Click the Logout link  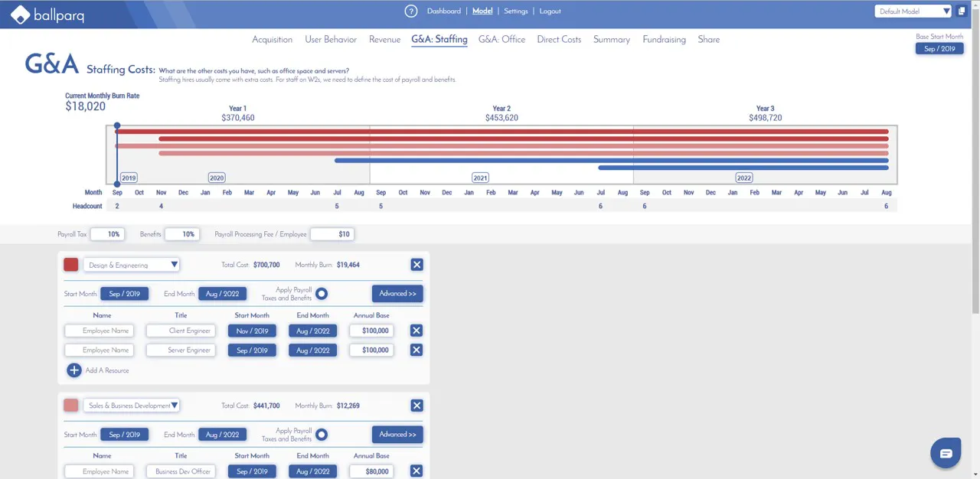click(550, 11)
